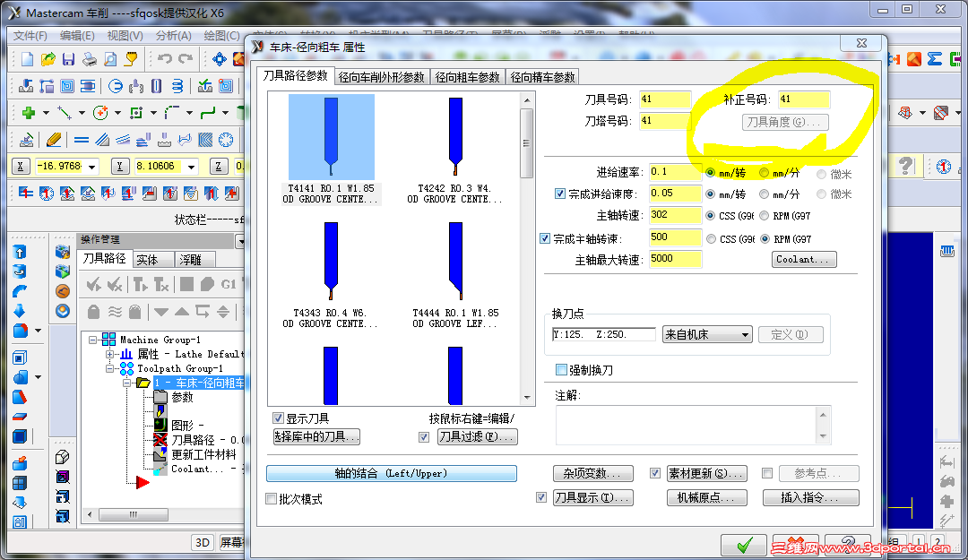
Task: Click the select all operations checkmark icon
Action: 94,285
